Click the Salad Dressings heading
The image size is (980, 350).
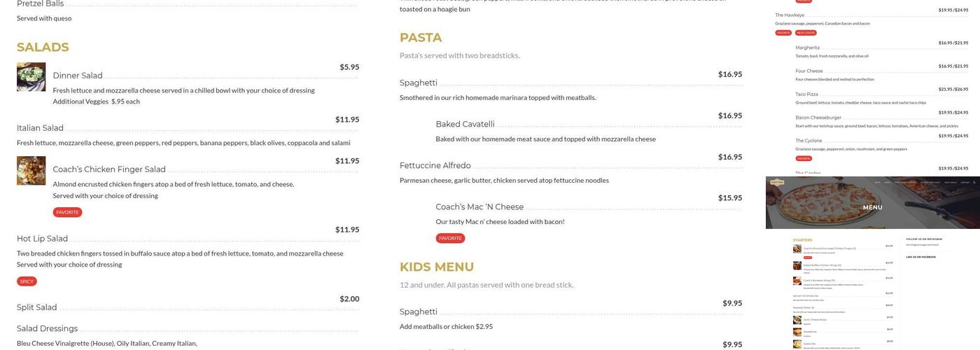tap(47, 329)
